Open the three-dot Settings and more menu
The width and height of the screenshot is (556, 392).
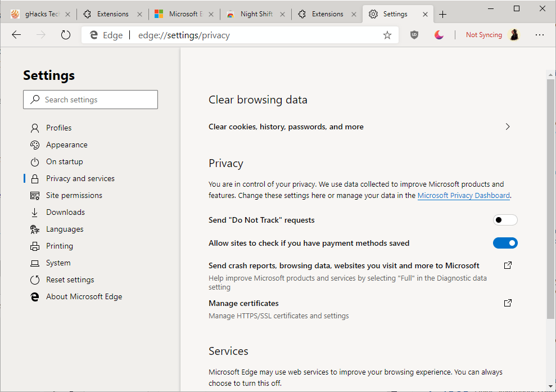pos(540,35)
